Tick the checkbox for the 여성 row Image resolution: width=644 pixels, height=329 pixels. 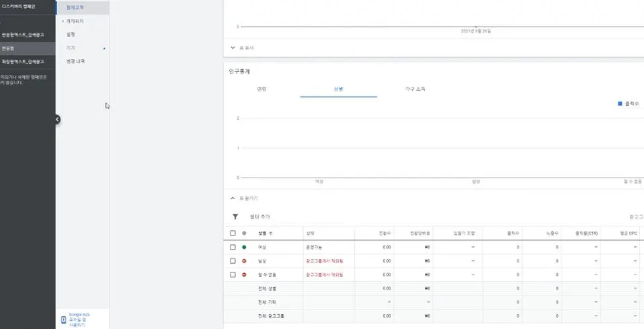coord(233,247)
